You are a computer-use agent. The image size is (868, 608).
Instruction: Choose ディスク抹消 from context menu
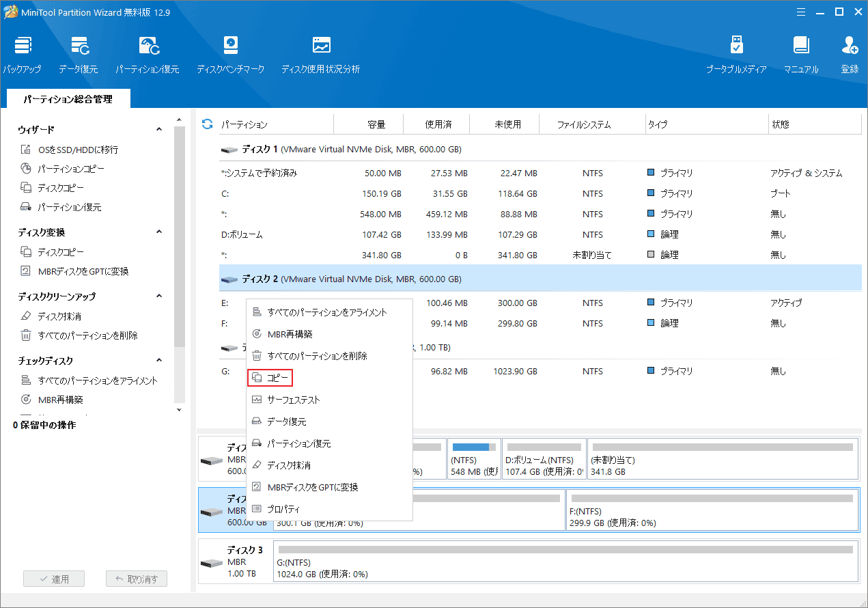[329, 465]
